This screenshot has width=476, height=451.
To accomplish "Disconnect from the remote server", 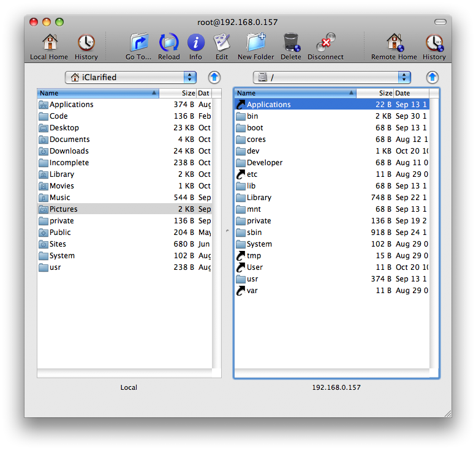I will point(325,43).
